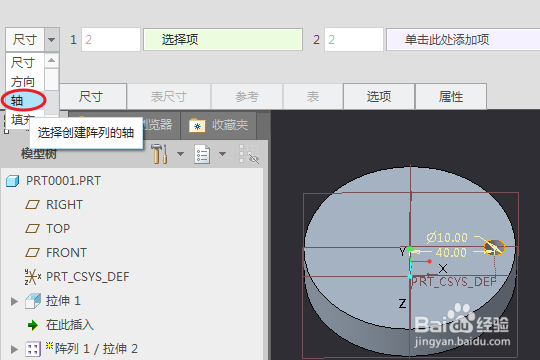
Task: Select the RIGHT datum plane
Action: pos(64,205)
